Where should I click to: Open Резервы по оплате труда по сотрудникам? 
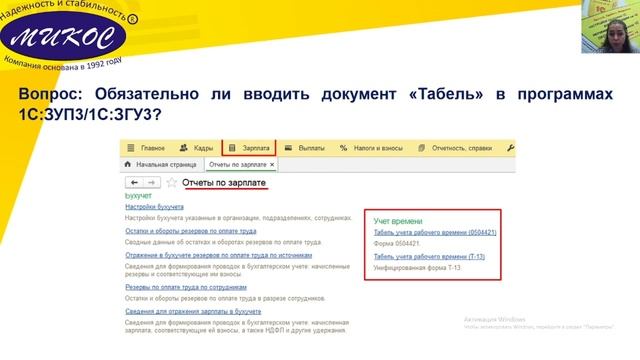[x=186, y=287]
